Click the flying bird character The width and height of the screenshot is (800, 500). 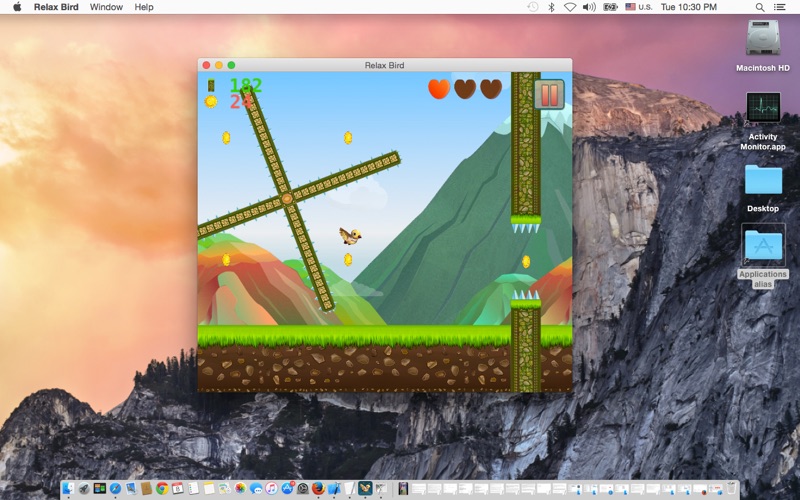pyautogui.click(x=350, y=236)
